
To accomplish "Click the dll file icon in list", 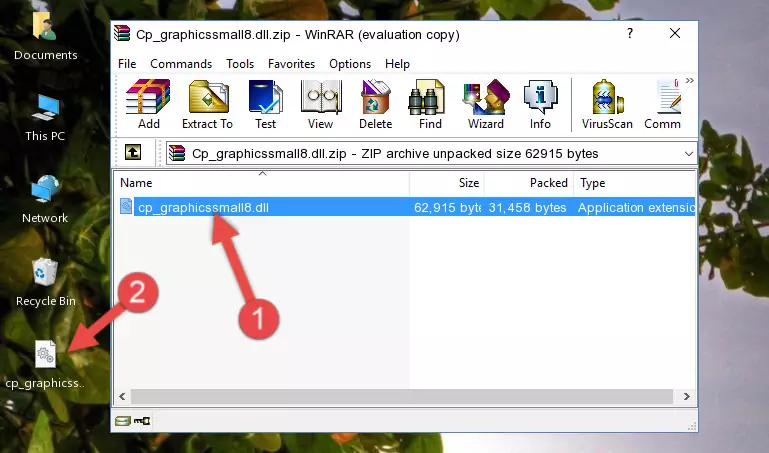I will pos(126,206).
